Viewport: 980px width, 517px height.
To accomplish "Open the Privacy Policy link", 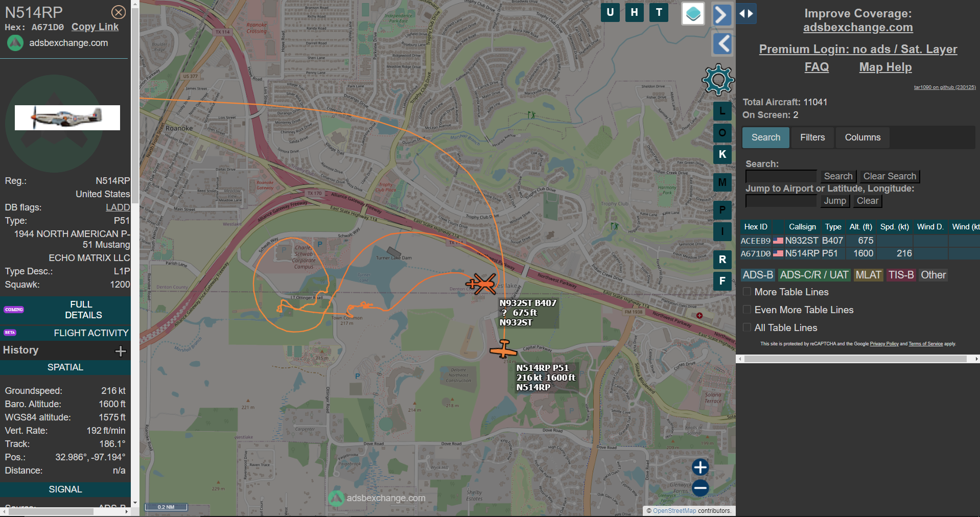I will (884, 344).
